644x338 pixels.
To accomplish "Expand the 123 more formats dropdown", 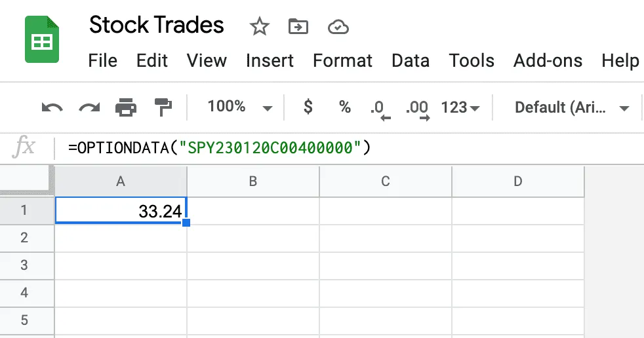I will (x=460, y=107).
